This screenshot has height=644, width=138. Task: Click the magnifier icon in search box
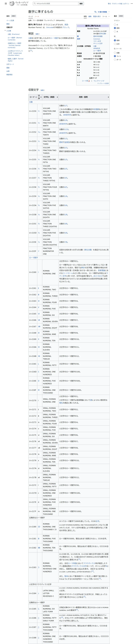pyautogui.click(x=35, y=4)
